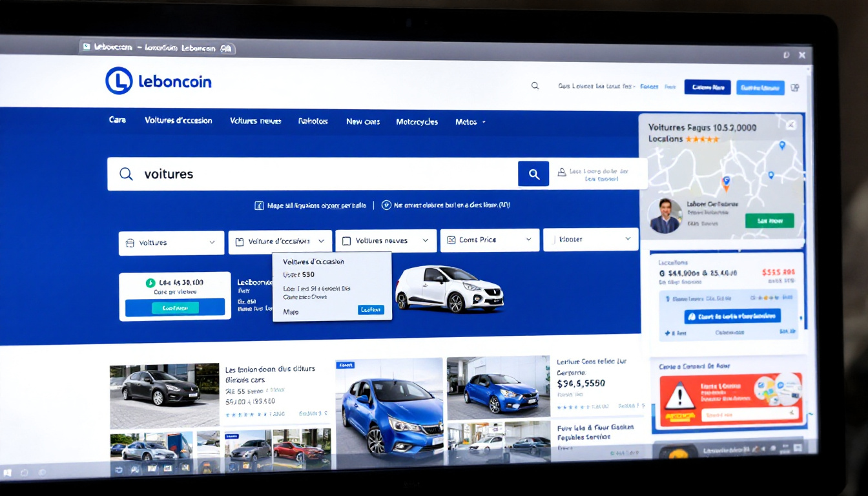
Task: Submit search with the blue magnifier button
Action: click(x=533, y=173)
